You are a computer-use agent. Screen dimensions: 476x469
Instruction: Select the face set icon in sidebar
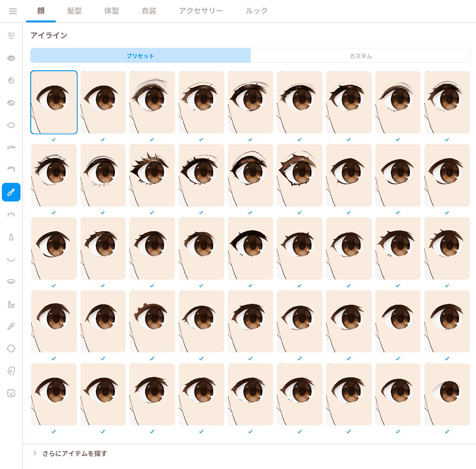click(x=11, y=36)
